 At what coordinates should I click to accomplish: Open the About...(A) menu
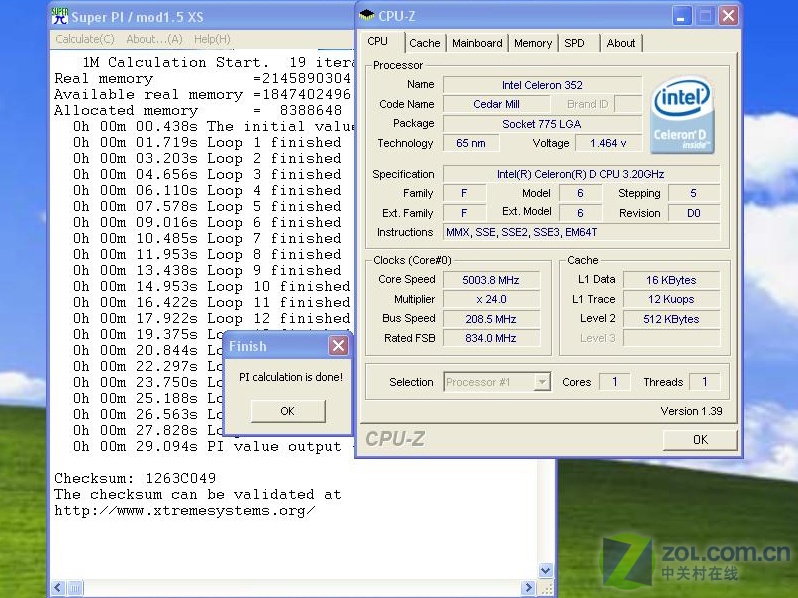point(154,39)
